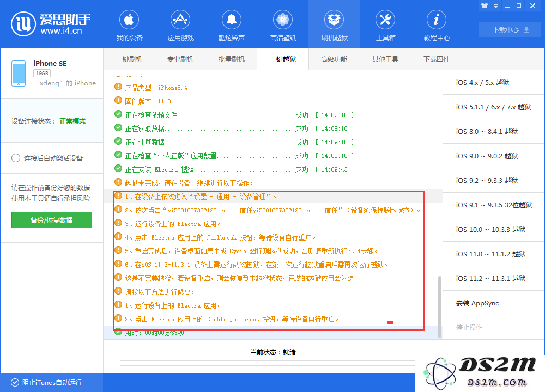Click step 3 运行设备上的 Electra 应用 line
This screenshot has height=392, width=545.
[173, 224]
